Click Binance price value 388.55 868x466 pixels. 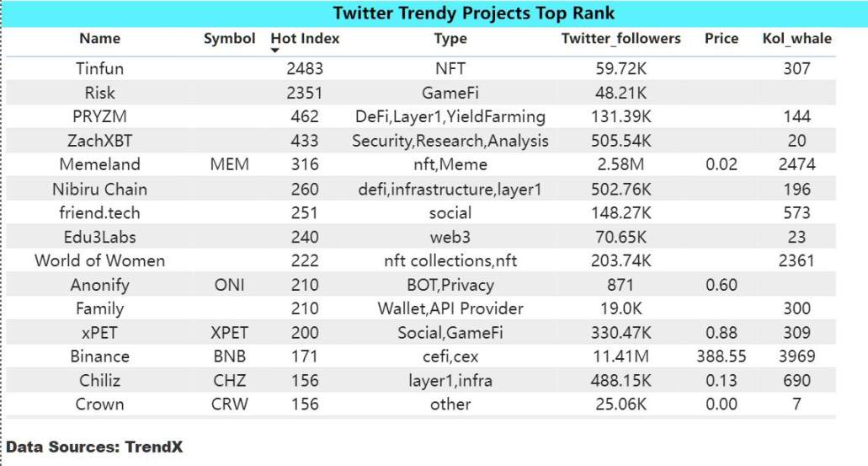tap(722, 356)
